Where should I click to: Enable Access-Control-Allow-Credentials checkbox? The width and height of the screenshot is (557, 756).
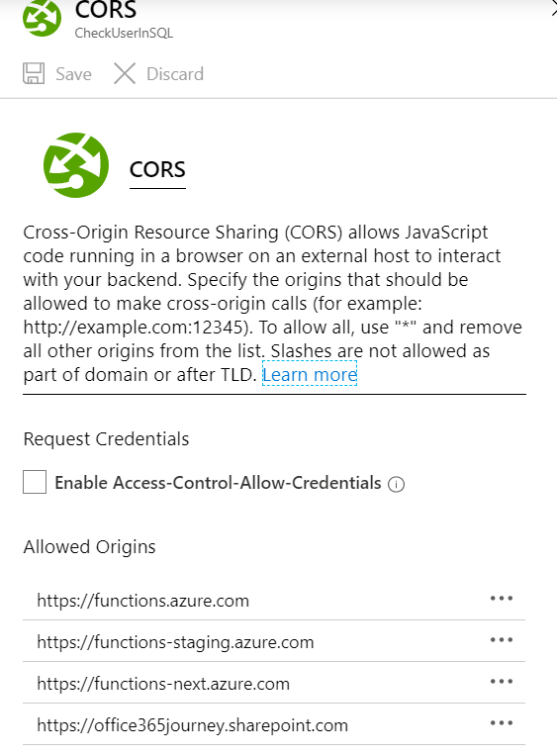tap(35, 482)
